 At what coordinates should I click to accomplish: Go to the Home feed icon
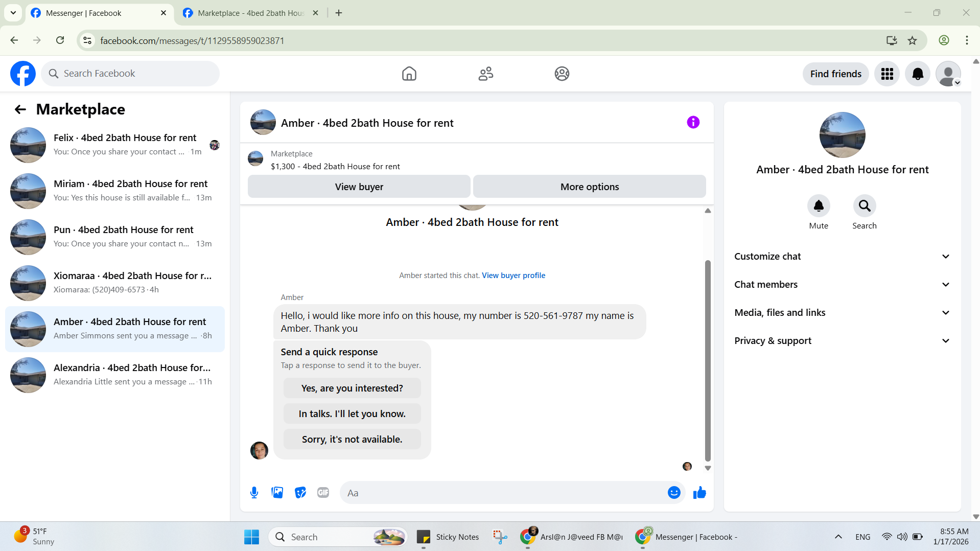tap(409, 74)
